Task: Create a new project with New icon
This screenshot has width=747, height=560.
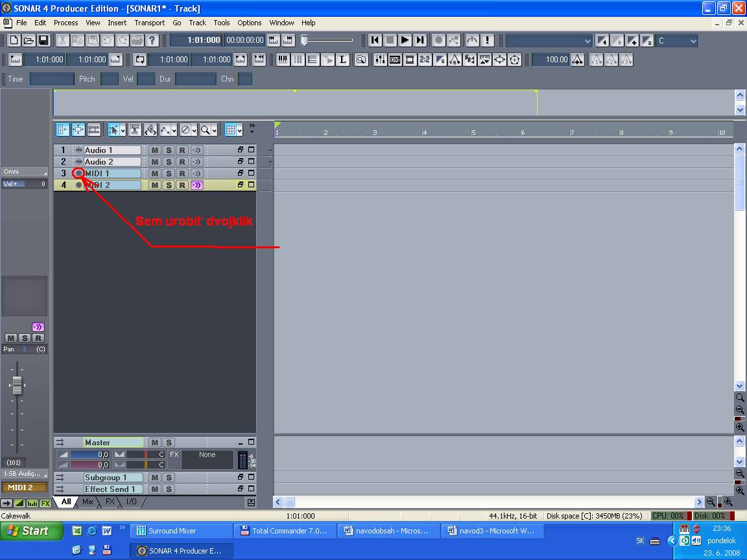Action: pos(14,40)
